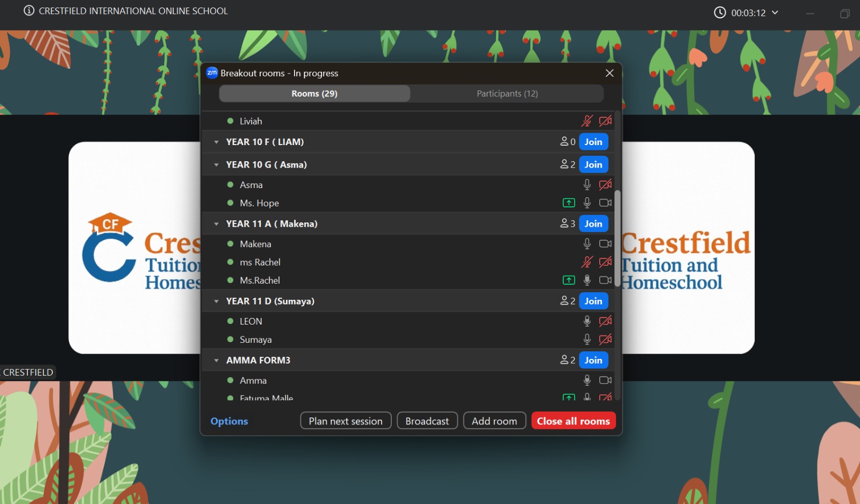Collapse the YEAR 10 F ( LIAM) room
Image resolution: width=860 pixels, height=504 pixels.
click(216, 142)
